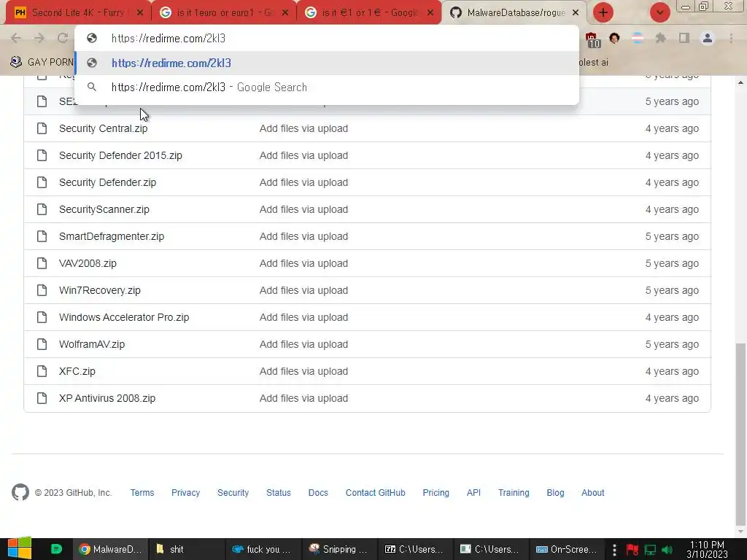Click the volume speaker tray icon

point(667,550)
